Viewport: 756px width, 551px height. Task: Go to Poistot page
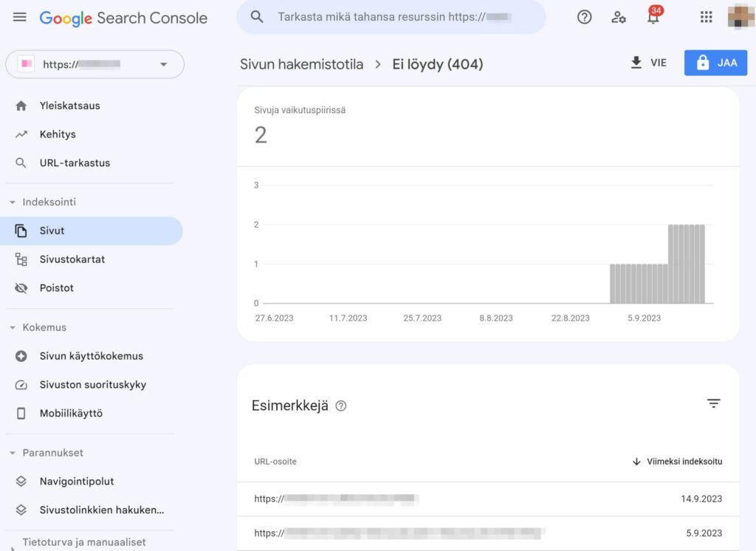[56, 288]
